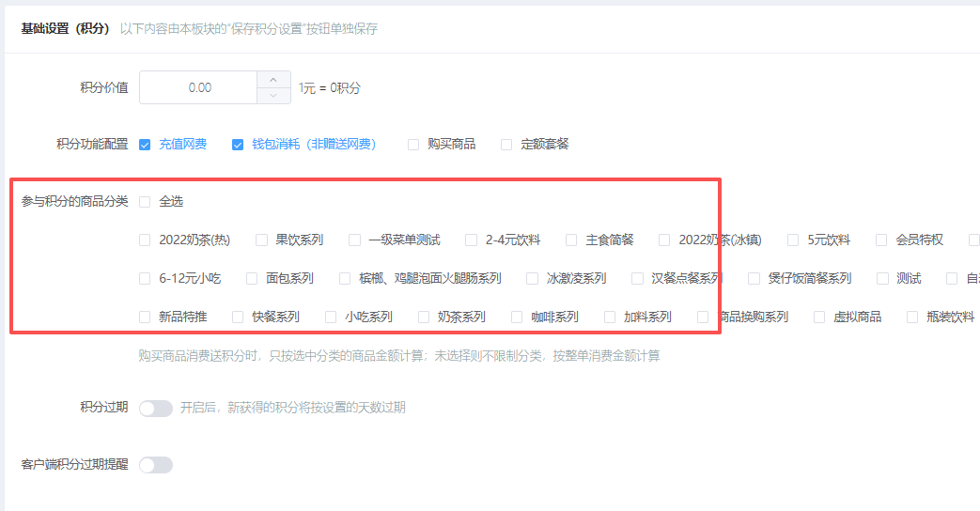
Task: Tick the 测试 category checkbox
Action: tap(882, 279)
